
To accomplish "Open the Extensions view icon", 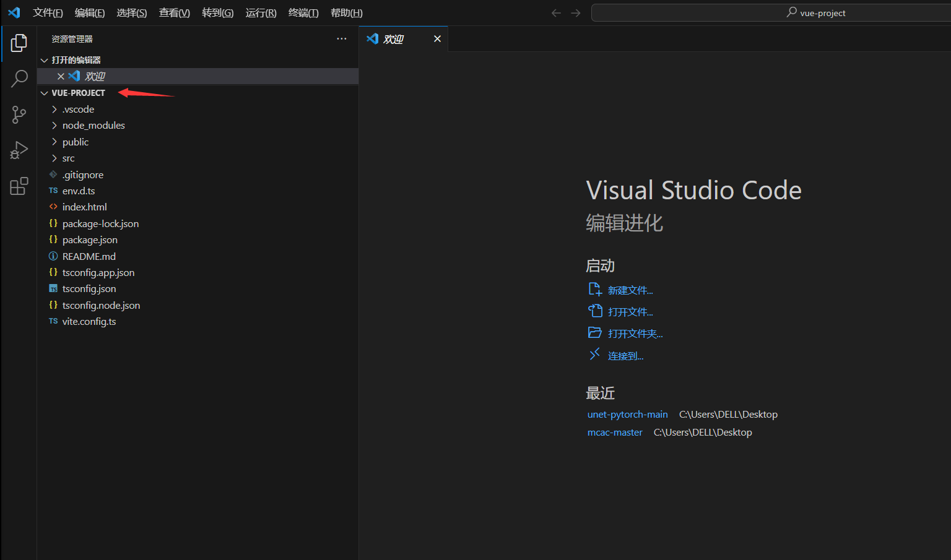I will point(19,186).
